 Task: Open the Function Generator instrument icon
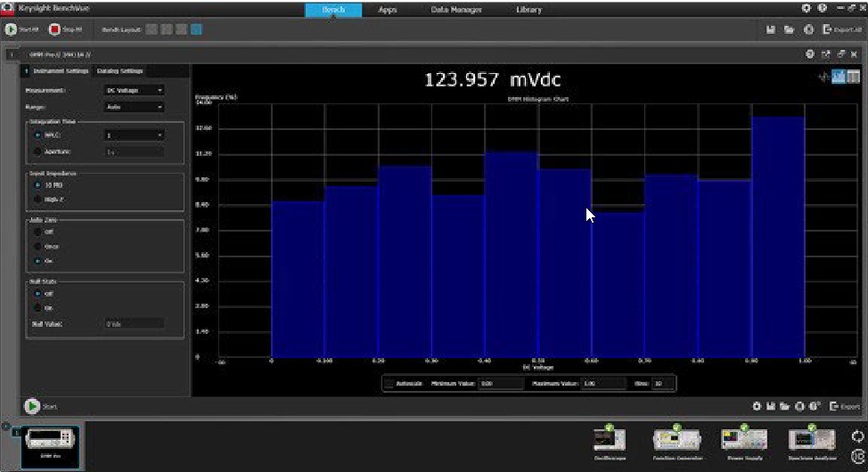(x=677, y=439)
